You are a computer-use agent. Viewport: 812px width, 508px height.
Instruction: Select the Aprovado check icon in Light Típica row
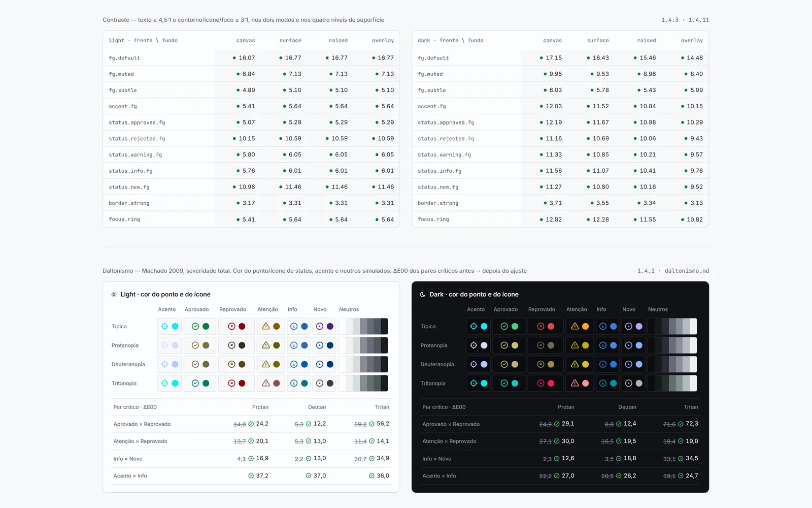(195, 326)
